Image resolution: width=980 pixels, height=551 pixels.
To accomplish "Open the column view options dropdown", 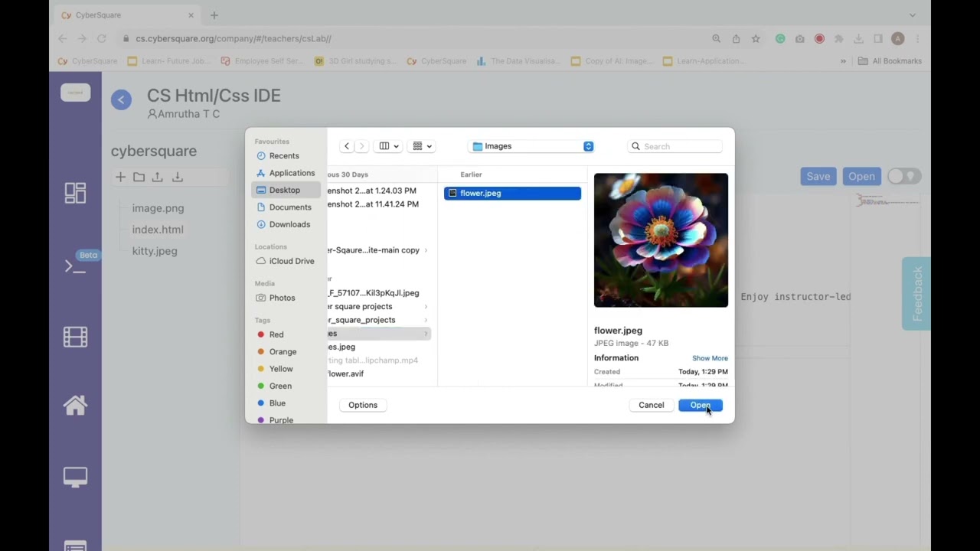I will pos(388,146).
